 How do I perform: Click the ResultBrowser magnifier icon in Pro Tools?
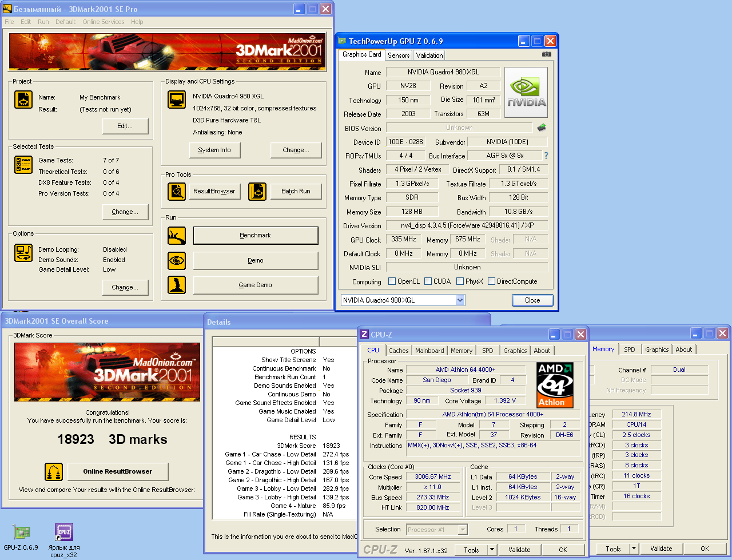[x=177, y=192]
